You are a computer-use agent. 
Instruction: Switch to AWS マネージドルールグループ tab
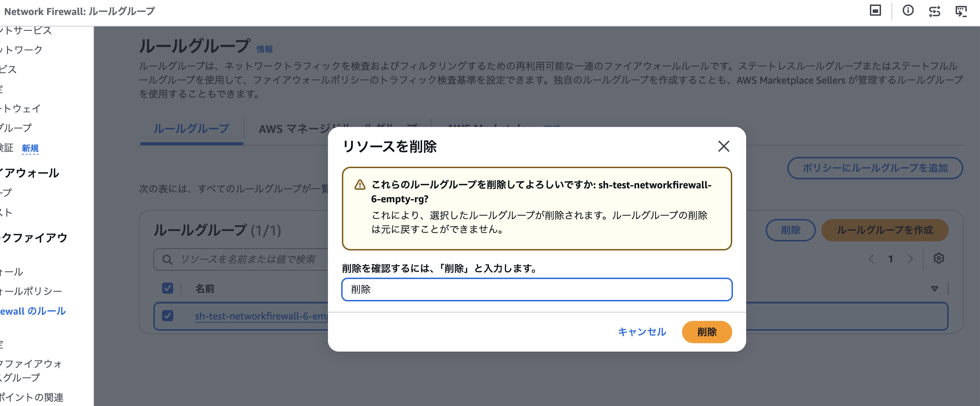[x=338, y=129]
